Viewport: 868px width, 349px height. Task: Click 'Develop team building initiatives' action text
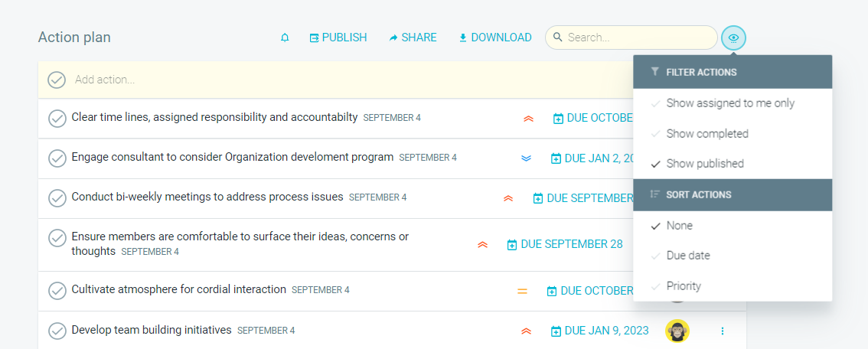(152, 330)
